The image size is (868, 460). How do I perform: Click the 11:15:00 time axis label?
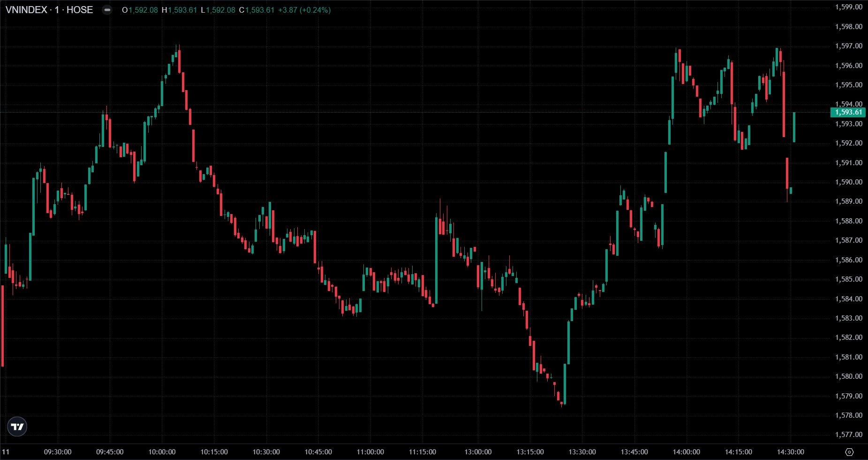422,452
